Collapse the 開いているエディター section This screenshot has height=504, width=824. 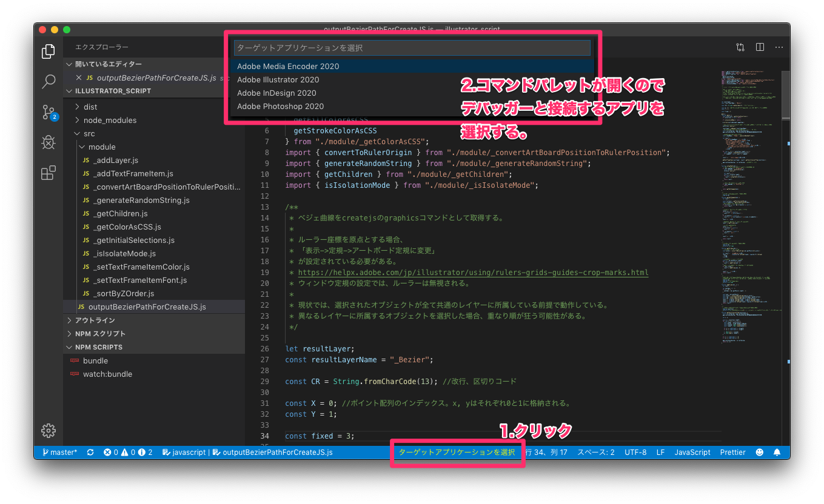(x=155, y=64)
